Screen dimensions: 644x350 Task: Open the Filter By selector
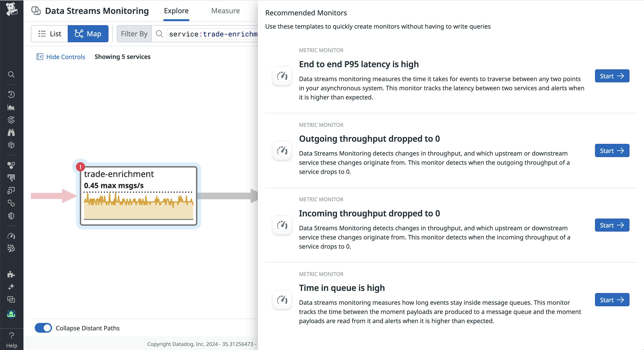click(134, 34)
